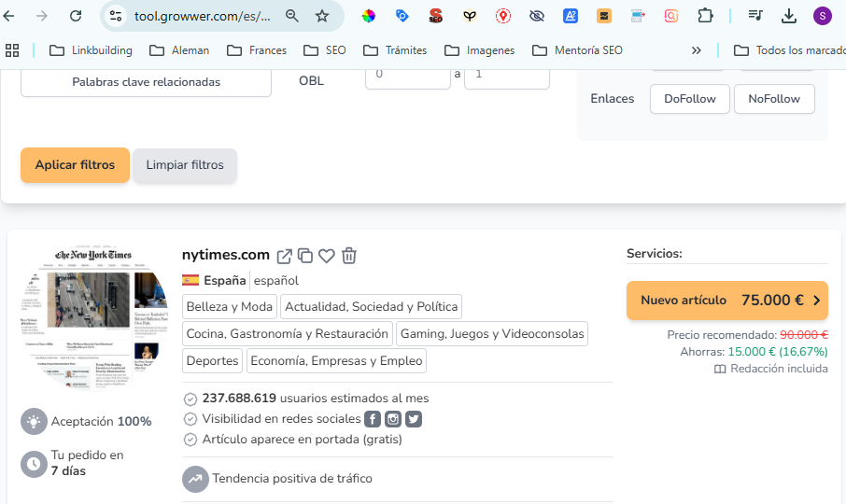This screenshot has height=504, width=846.
Task: Click the zoom magnifier icon in address bar
Action: 292,16
